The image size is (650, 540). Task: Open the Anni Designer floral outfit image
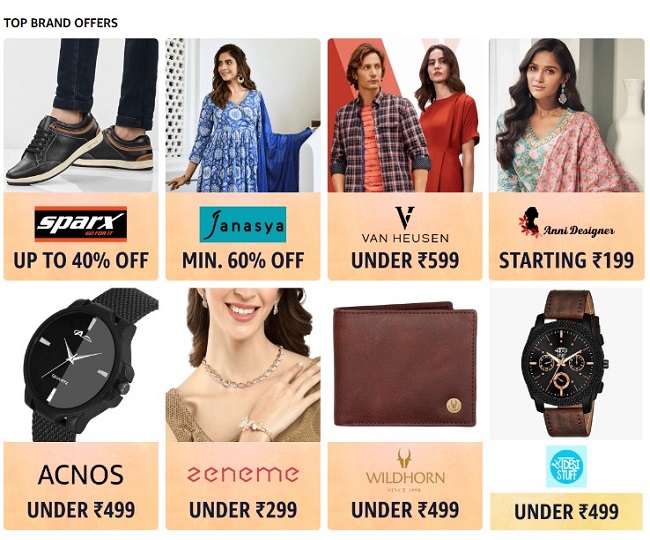(567, 115)
